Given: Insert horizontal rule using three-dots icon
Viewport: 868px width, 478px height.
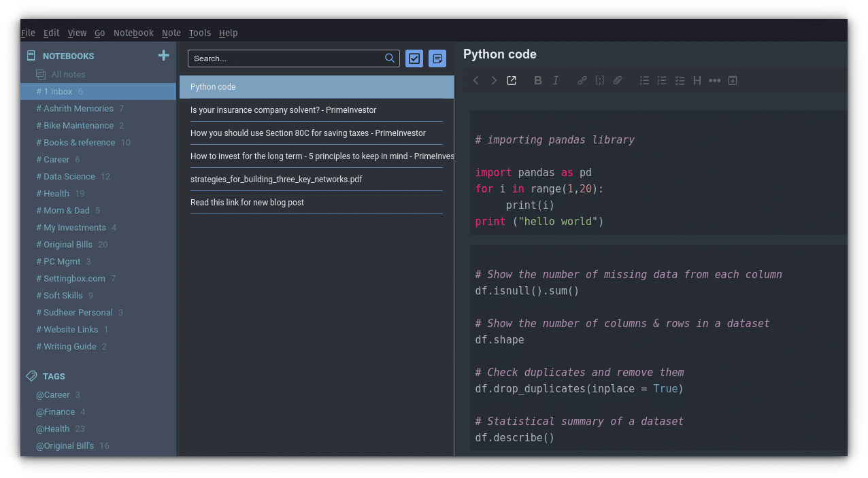Looking at the screenshot, I should click(x=714, y=80).
